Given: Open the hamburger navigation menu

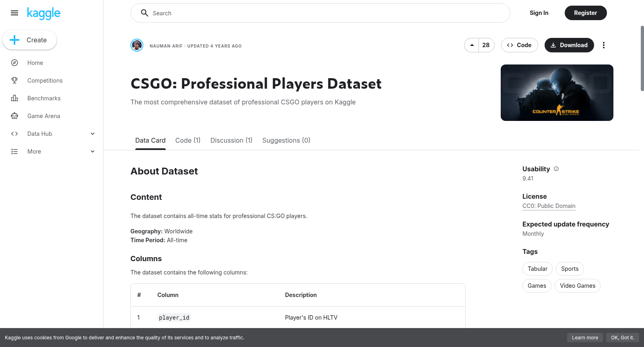Looking at the screenshot, I should (x=14, y=13).
